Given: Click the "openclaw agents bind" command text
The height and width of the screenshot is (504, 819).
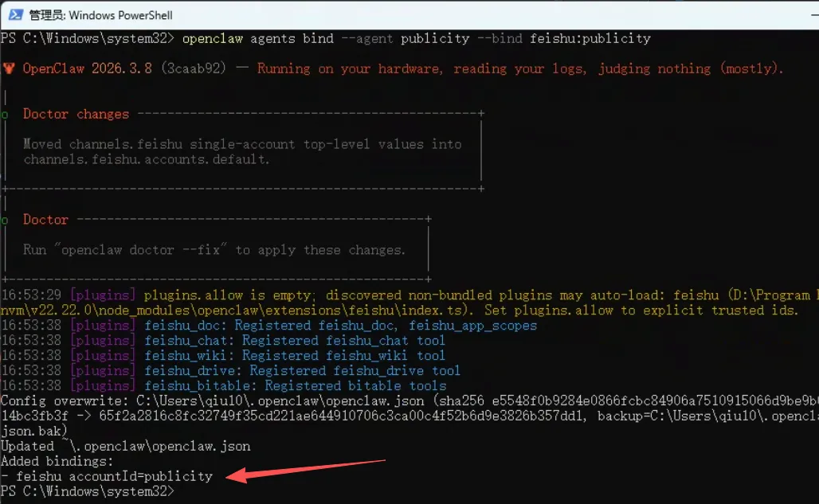Looking at the screenshot, I should (x=258, y=38).
